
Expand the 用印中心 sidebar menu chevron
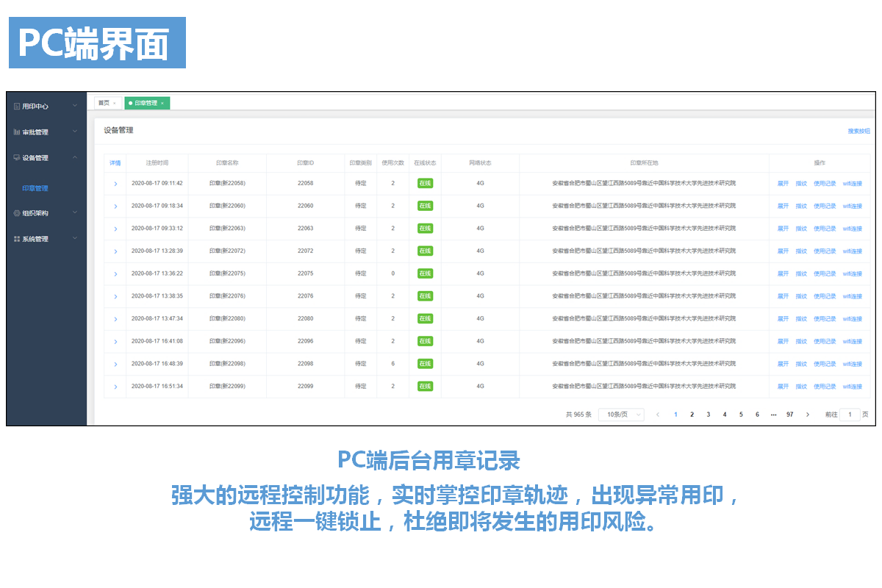click(x=75, y=107)
